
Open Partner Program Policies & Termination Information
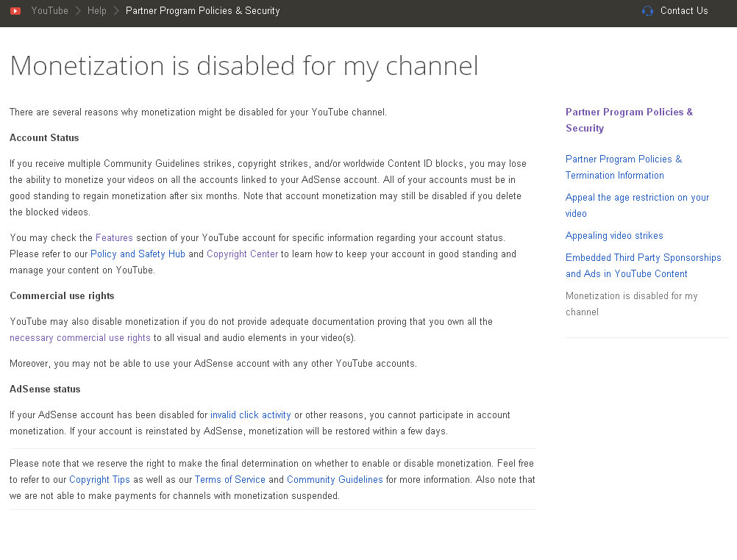tap(623, 167)
